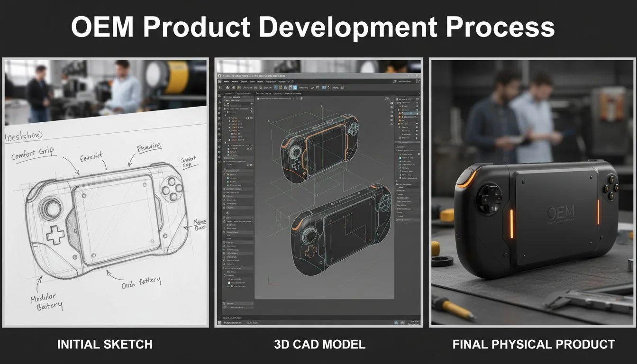This screenshot has height=364, width=637.
Task: Click the blue S icon in the status bar
Action: (395, 322)
